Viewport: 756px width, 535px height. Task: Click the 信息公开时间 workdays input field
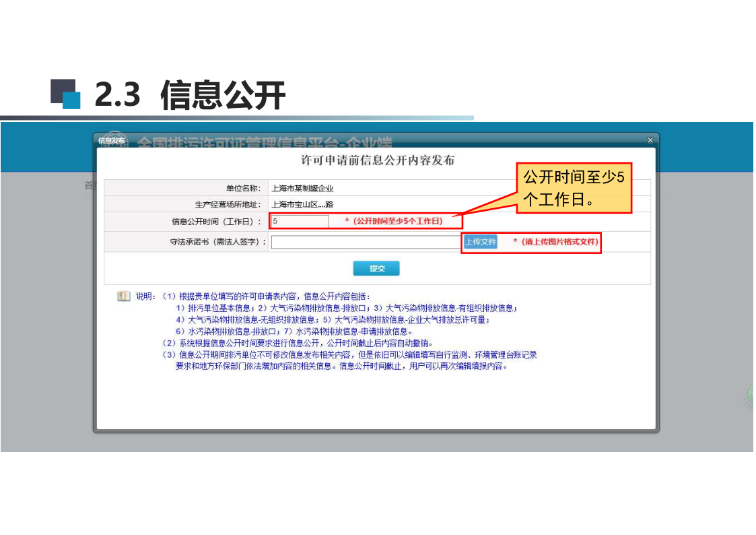(300, 222)
